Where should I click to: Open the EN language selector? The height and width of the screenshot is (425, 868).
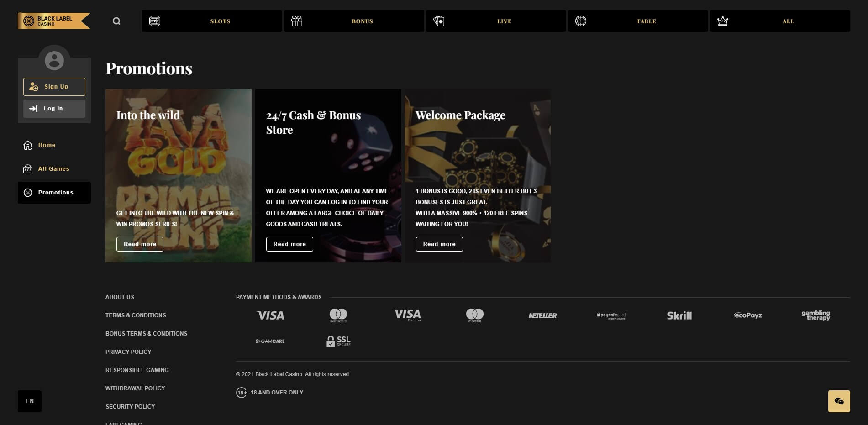click(30, 401)
